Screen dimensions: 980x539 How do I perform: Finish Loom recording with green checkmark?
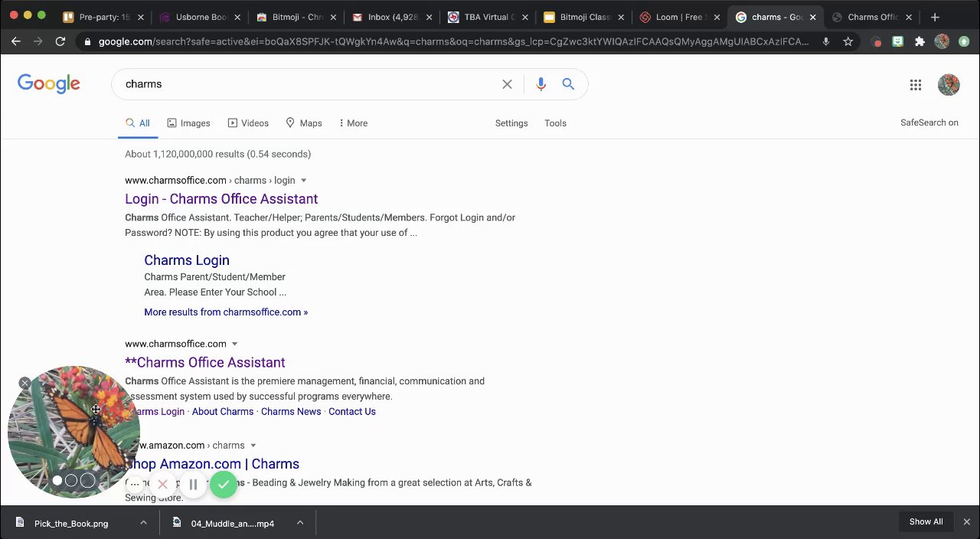point(224,485)
